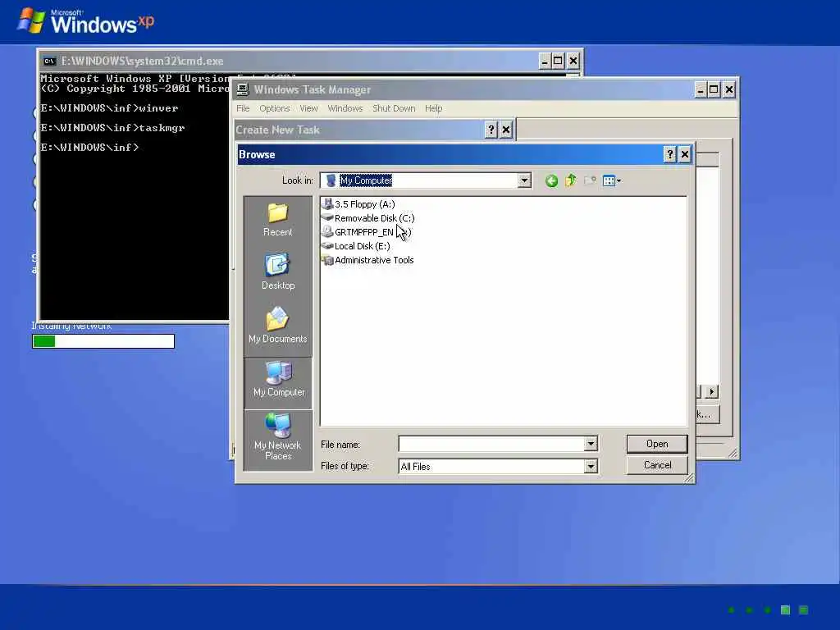Image resolution: width=840 pixels, height=630 pixels.
Task: Expand the File name dropdown arrow
Action: (591, 444)
